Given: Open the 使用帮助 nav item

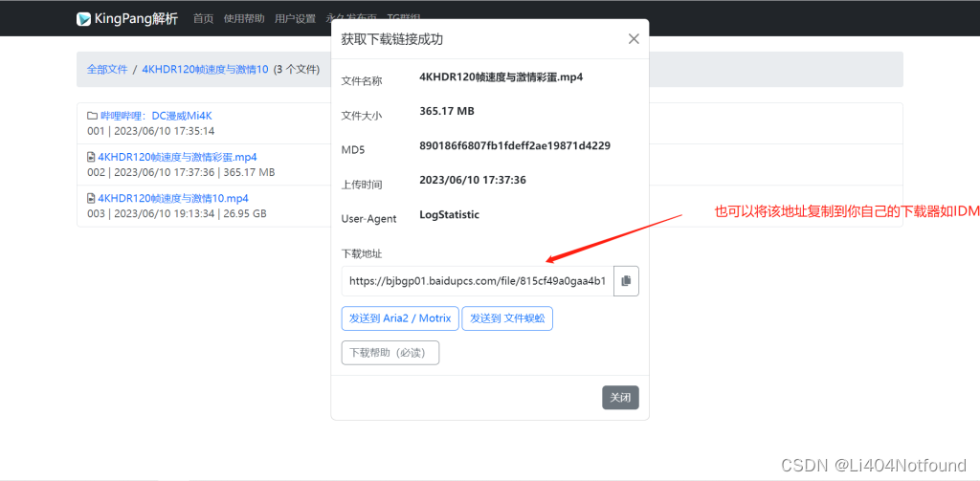Looking at the screenshot, I should (244, 19).
